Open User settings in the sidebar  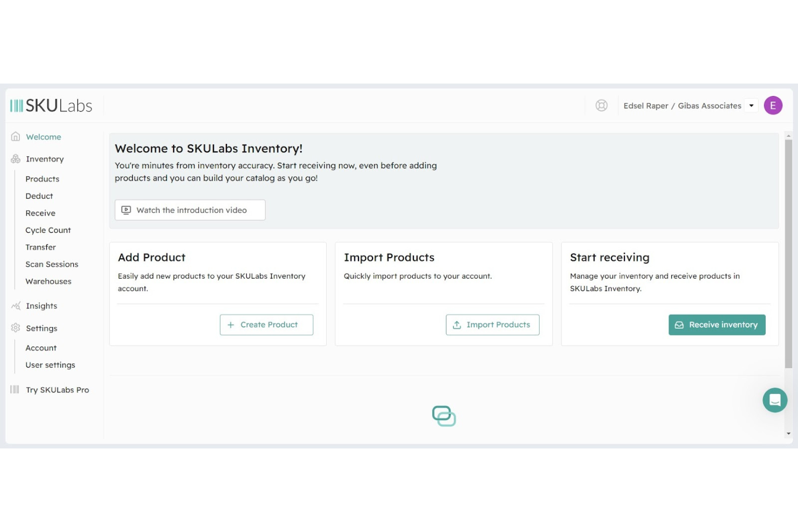coord(50,365)
